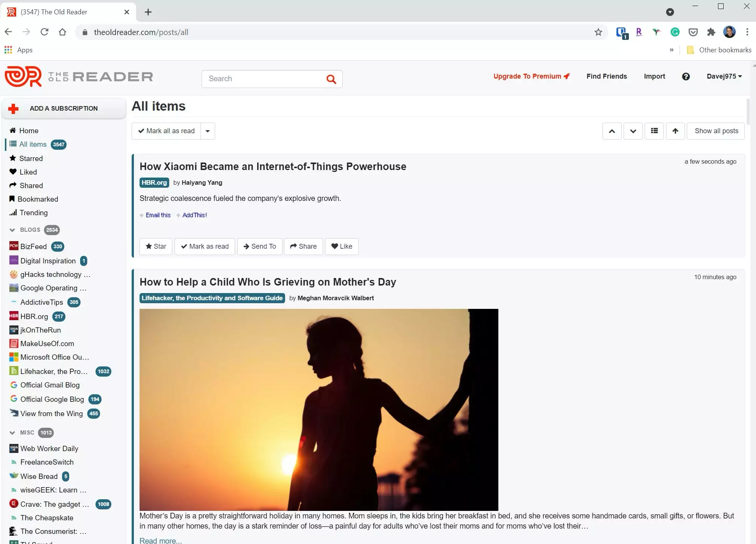Bookmark this page with star icon
756x544 pixels.
pos(598,32)
